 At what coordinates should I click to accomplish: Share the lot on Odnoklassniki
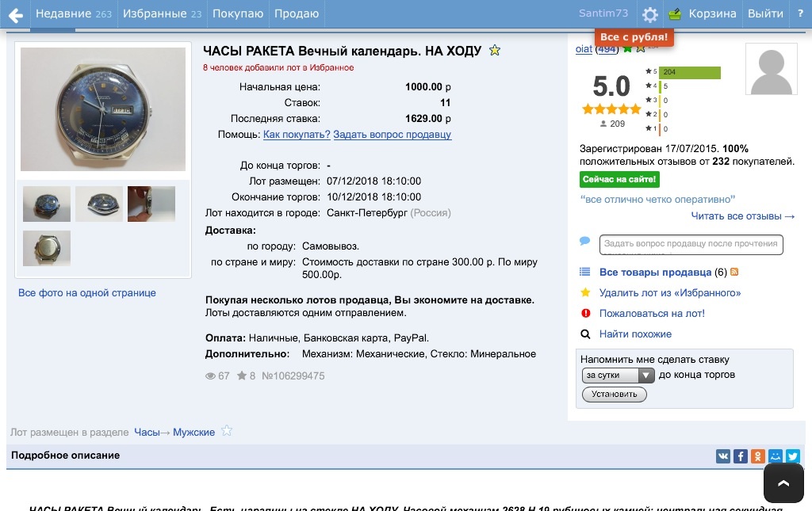click(x=758, y=456)
